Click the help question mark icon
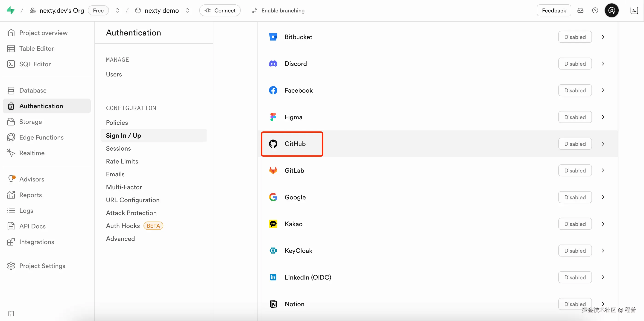Viewport: 644px width, 321px height. 595,11
